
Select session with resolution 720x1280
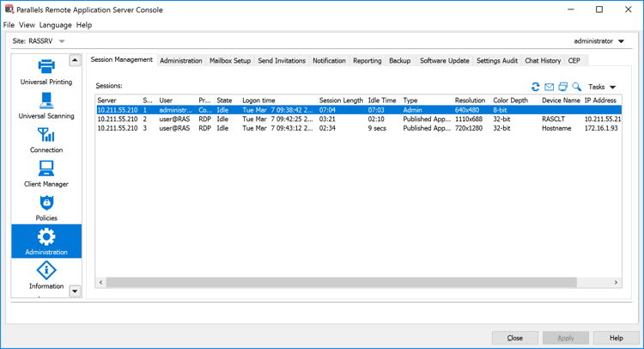coord(359,128)
